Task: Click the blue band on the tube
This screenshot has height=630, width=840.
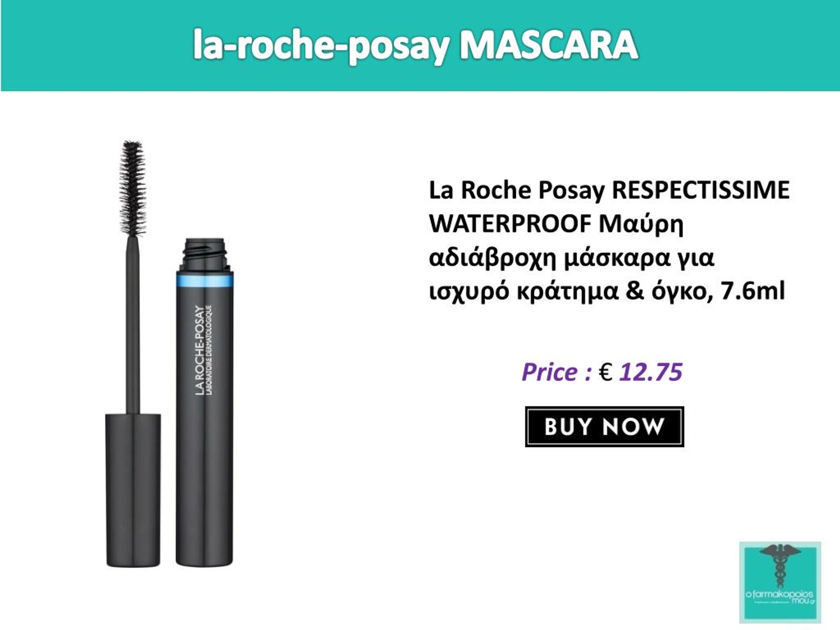Action: click(x=205, y=280)
